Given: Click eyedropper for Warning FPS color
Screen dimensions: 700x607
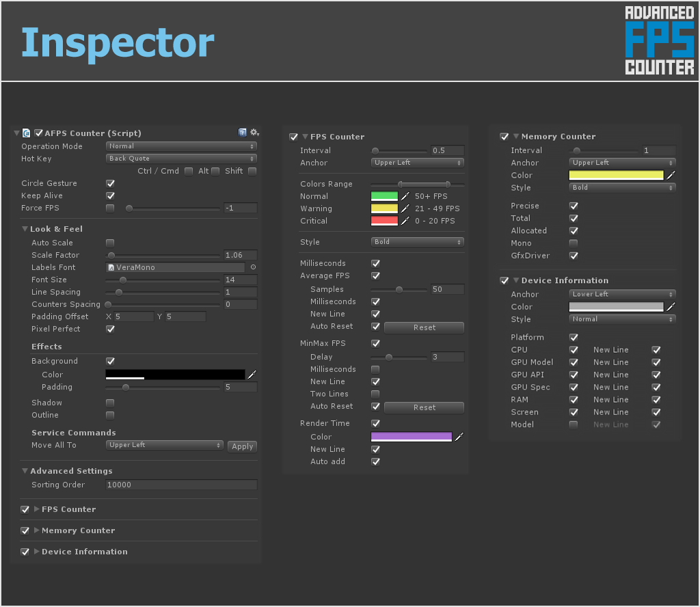Looking at the screenshot, I should 405,208.
